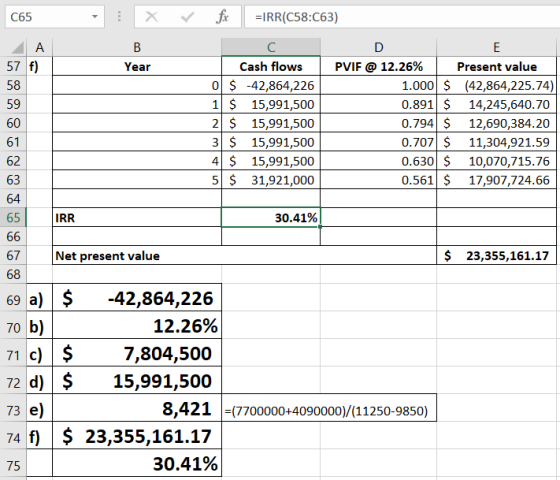Viewport: 560px width, 480px height.
Task: Click PVIF cell 0.561
Action: tap(378, 180)
